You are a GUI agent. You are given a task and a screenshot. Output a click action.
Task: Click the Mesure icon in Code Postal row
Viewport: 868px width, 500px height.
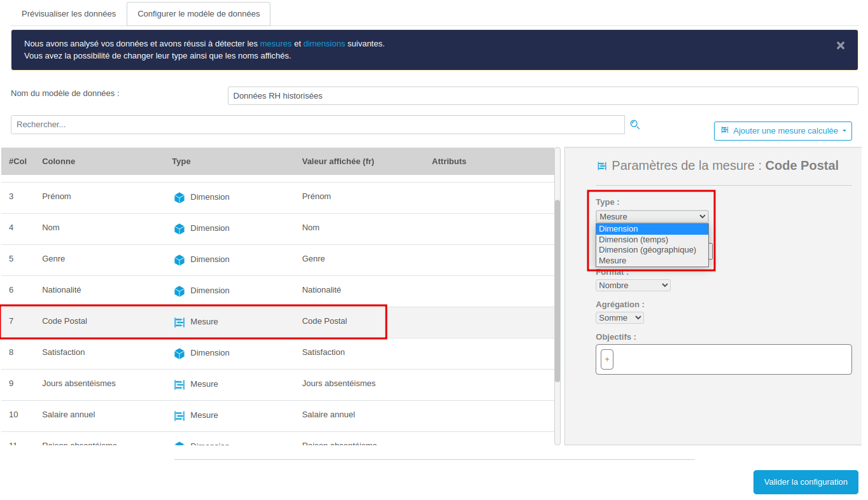pos(179,322)
